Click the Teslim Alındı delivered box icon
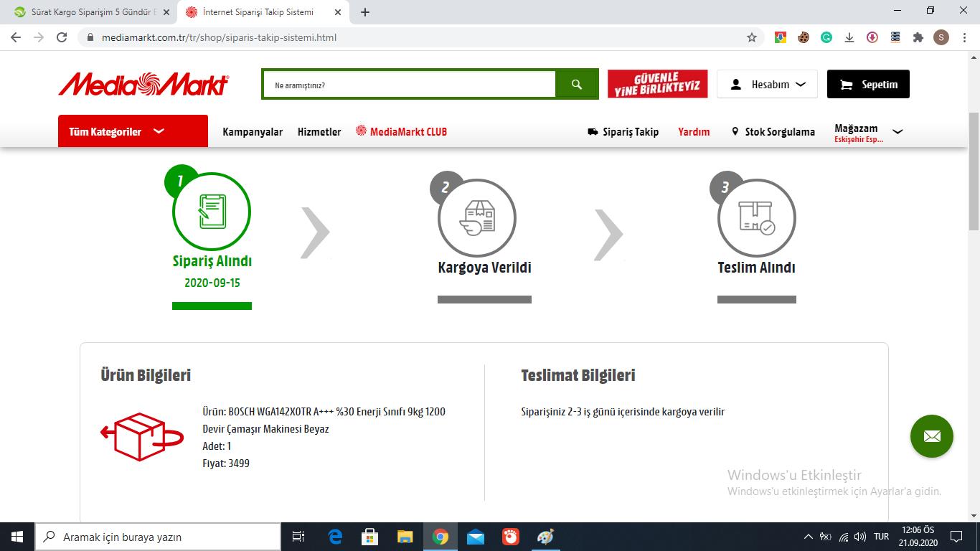 [757, 218]
